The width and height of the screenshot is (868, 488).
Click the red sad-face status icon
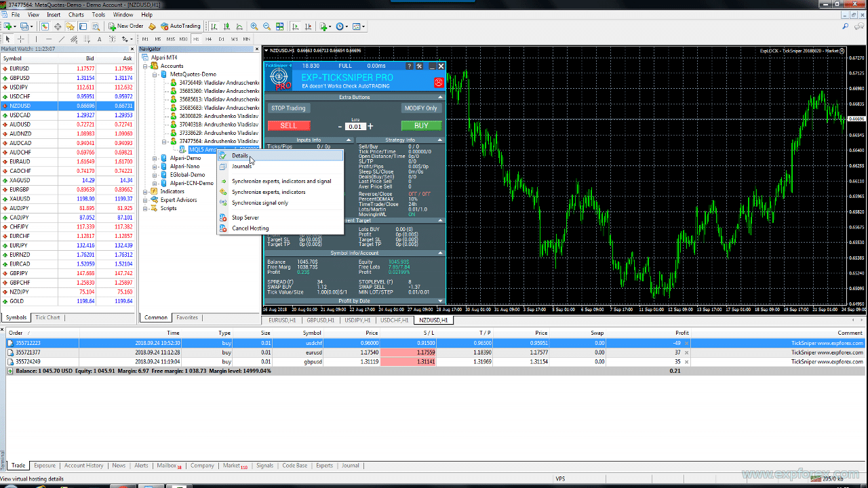coord(439,83)
